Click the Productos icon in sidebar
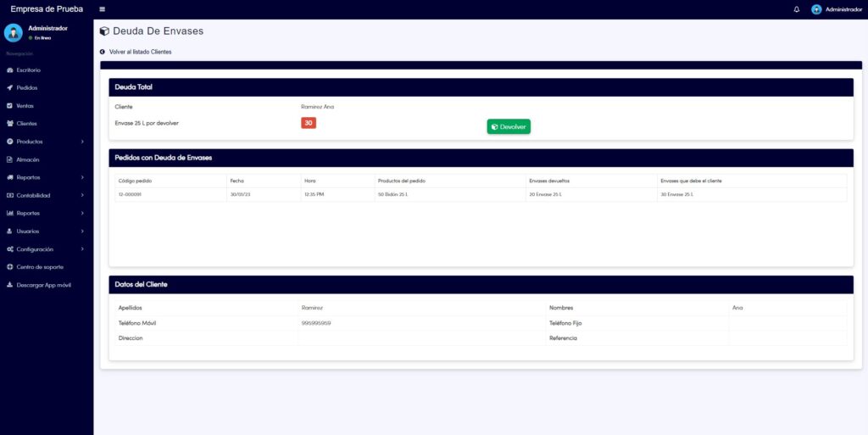Viewport: 868px width, 435px height. [x=9, y=142]
